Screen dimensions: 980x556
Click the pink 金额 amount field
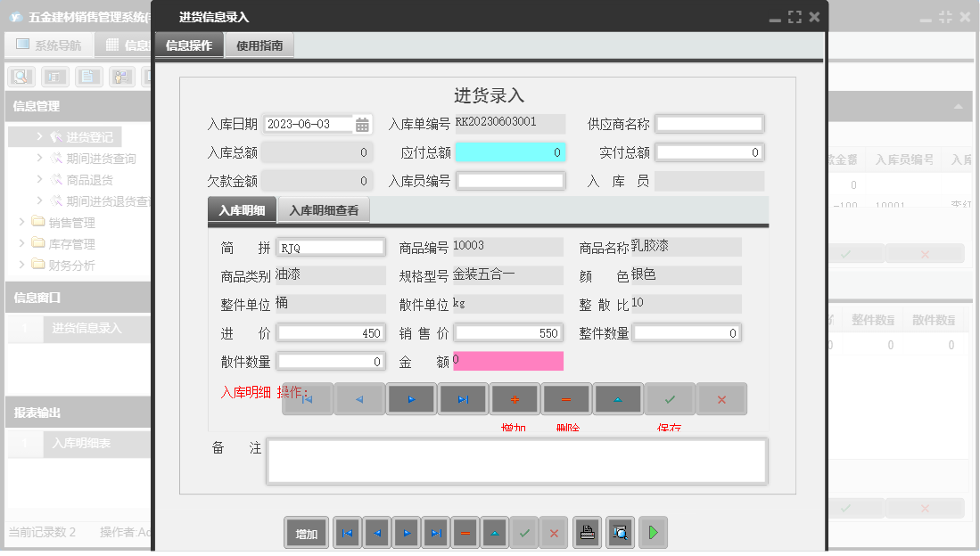(508, 360)
